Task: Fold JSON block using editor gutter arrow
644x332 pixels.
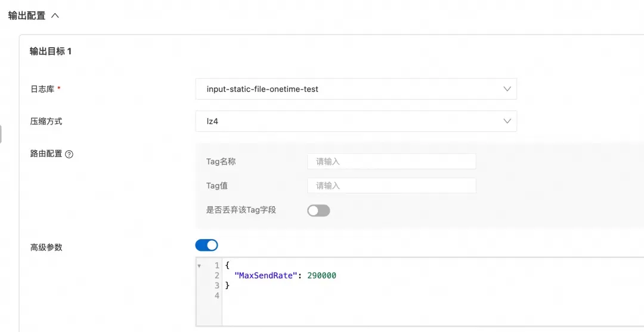Action: pyautogui.click(x=199, y=266)
